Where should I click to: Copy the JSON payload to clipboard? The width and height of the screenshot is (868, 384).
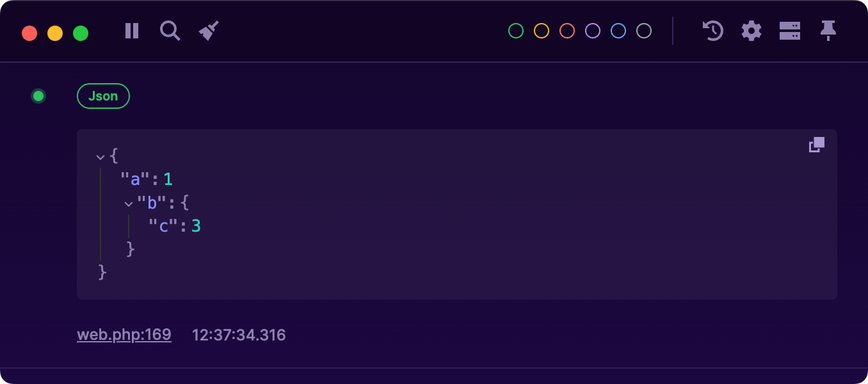point(816,145)
